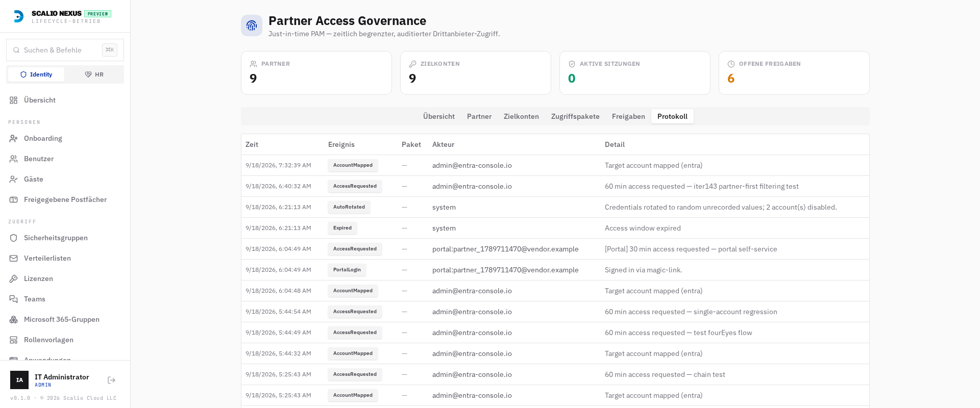The image size is (980, 408).
Task: Click the AutoRotated event badge
Action: [349, 207]
